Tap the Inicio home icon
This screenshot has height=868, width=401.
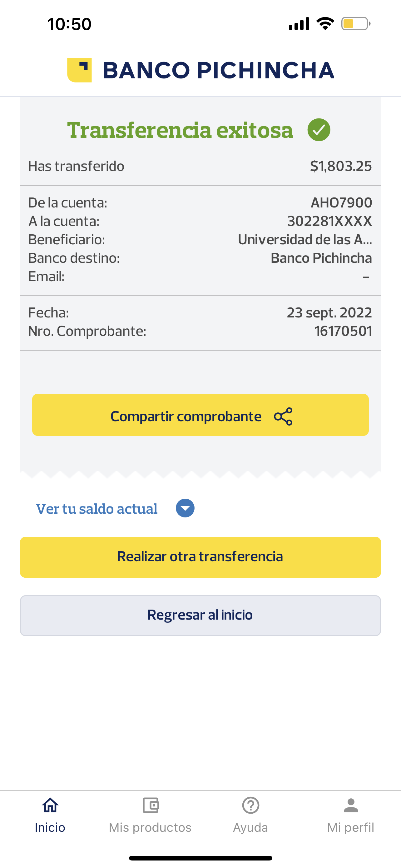click(x=50, y=805)
